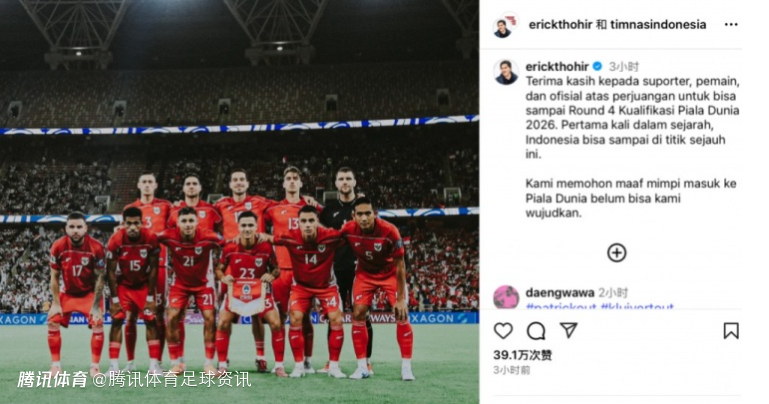
Task: Click the #patrickout hashtag
Action: (561, 306)
